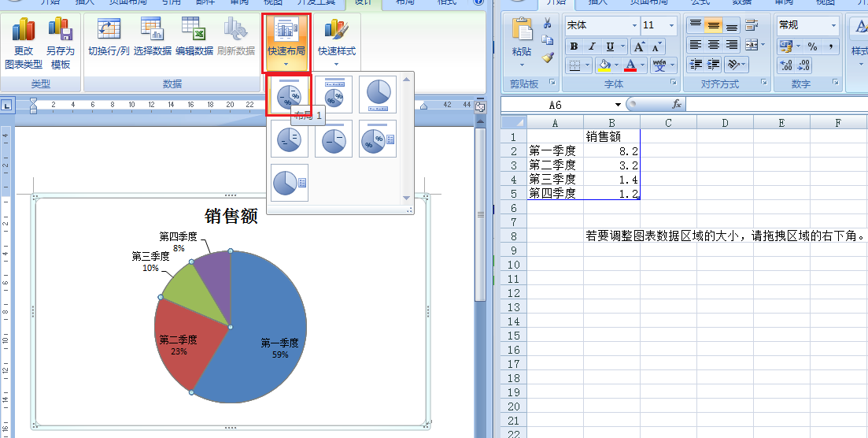
Task: Click the Comma Style icon
Action: pos(830,46)
